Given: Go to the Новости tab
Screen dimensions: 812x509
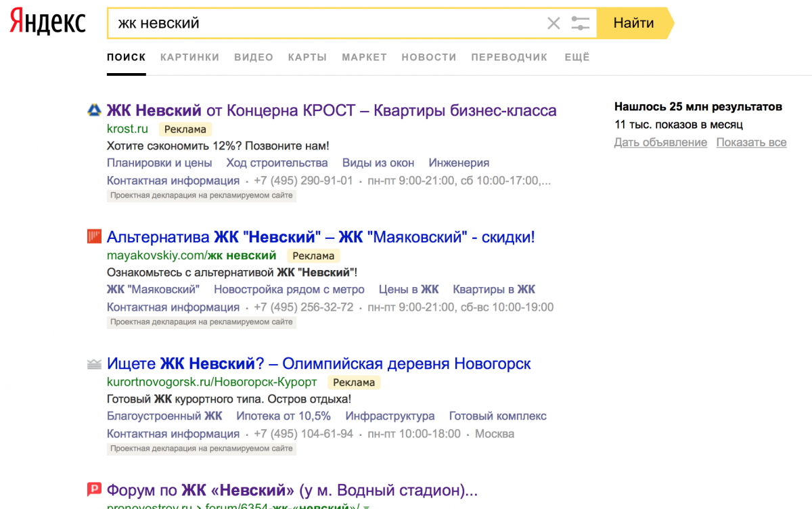Looking at the screenshot, I should pyautogui.click(x=428, y=58).
